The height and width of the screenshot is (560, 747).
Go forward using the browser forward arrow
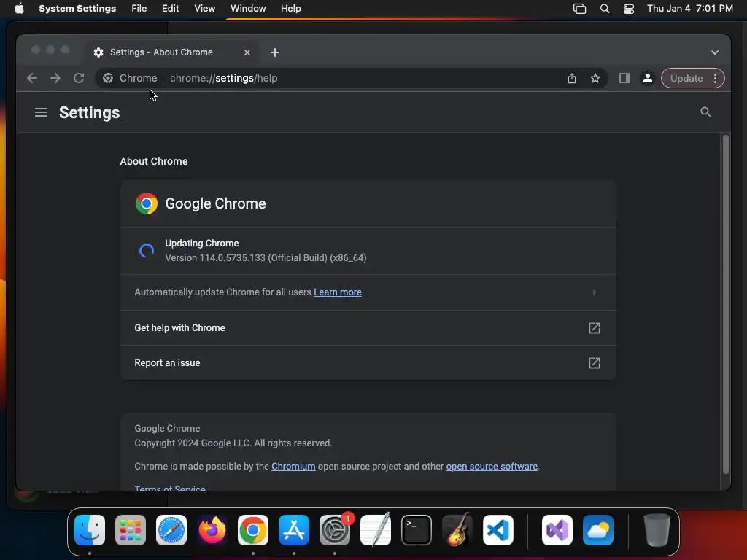[x=55, y=78]
